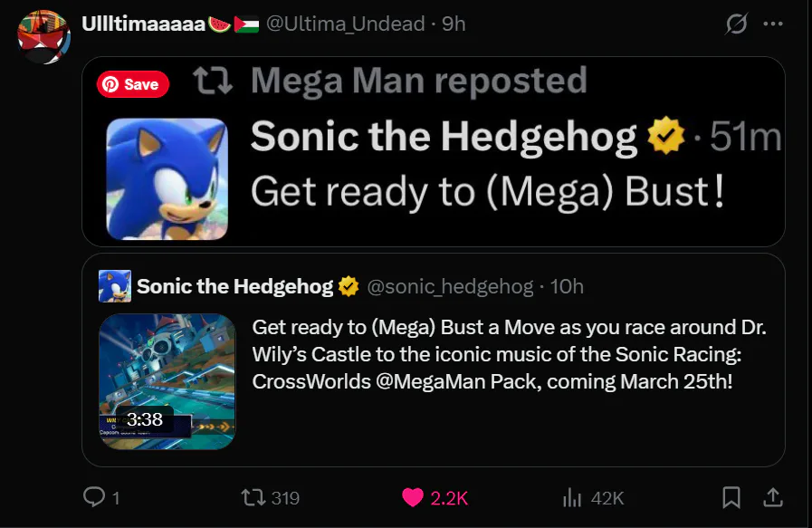
Task: Click the small Sonic avatar in quoted post
Action: tap(115, 286)
